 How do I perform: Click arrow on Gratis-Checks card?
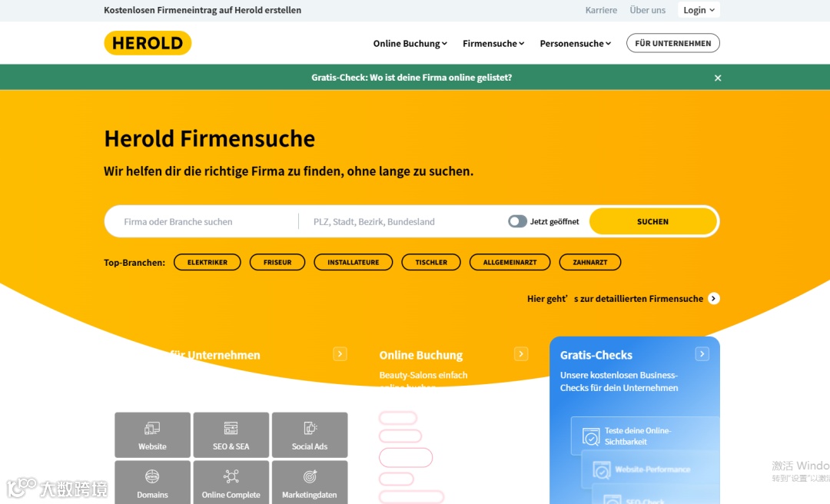pos(702,354)
